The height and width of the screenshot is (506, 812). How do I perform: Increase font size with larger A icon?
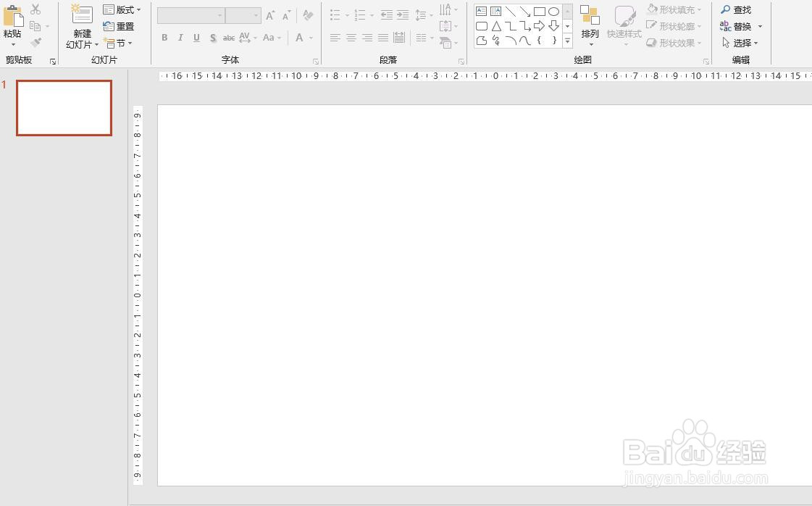270,15
